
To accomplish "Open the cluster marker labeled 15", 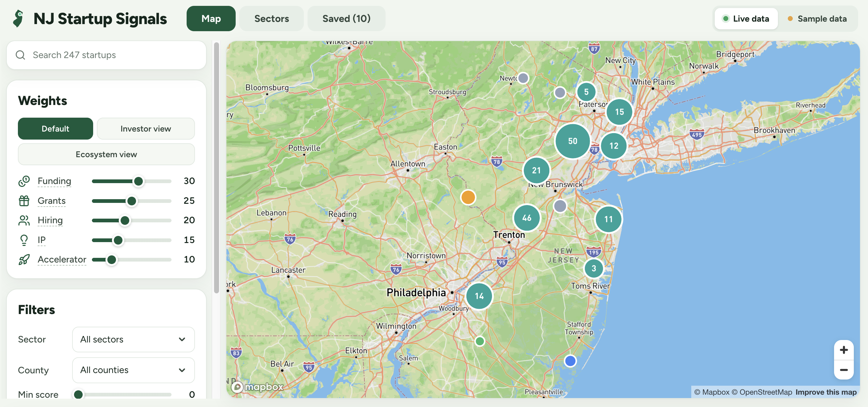I will (619, 112).
